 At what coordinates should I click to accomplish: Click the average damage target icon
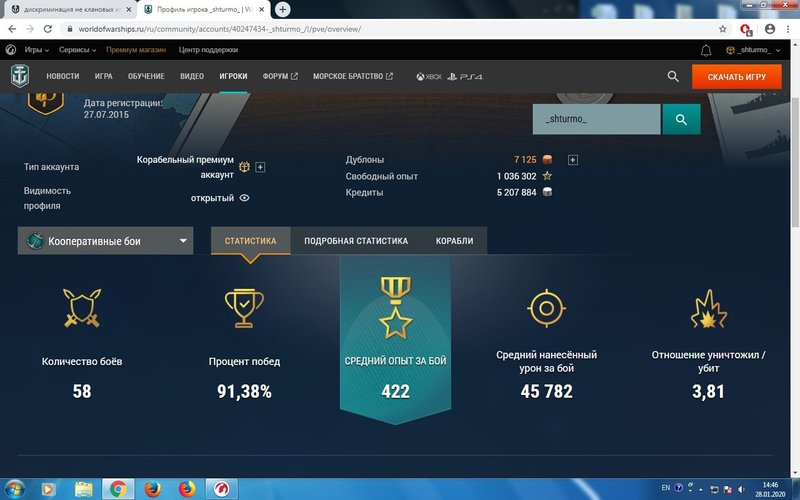pyautogui.click(x=546, y=308)
